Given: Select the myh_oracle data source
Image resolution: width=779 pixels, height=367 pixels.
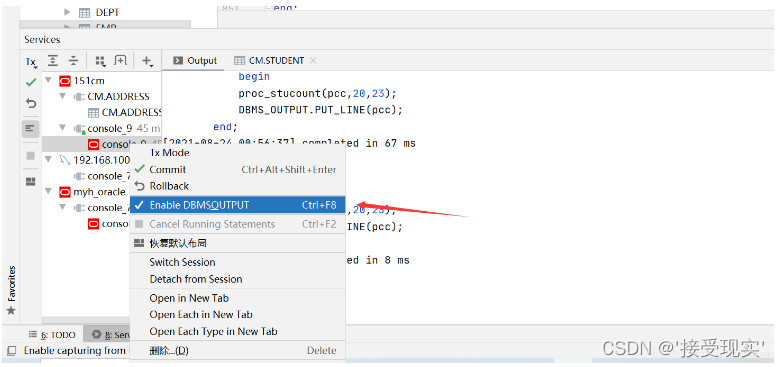Looking at the screenshot, I should pyautogui.click(x=99, y=192).
